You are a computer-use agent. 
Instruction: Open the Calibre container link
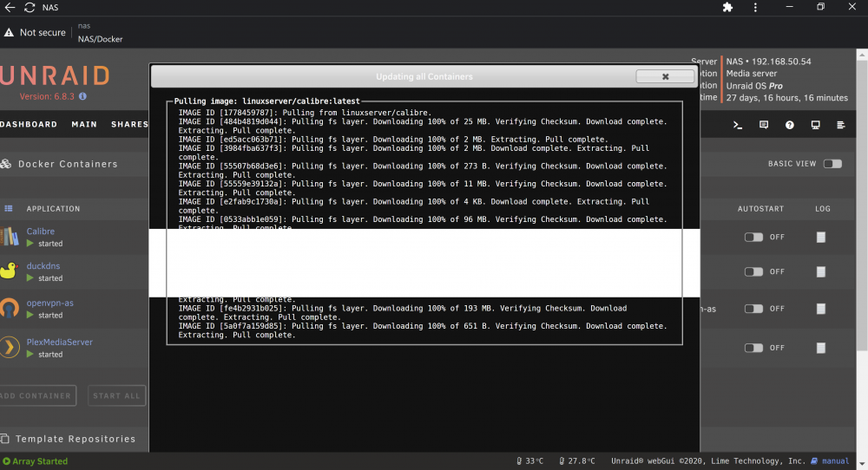tap(41, 232)
